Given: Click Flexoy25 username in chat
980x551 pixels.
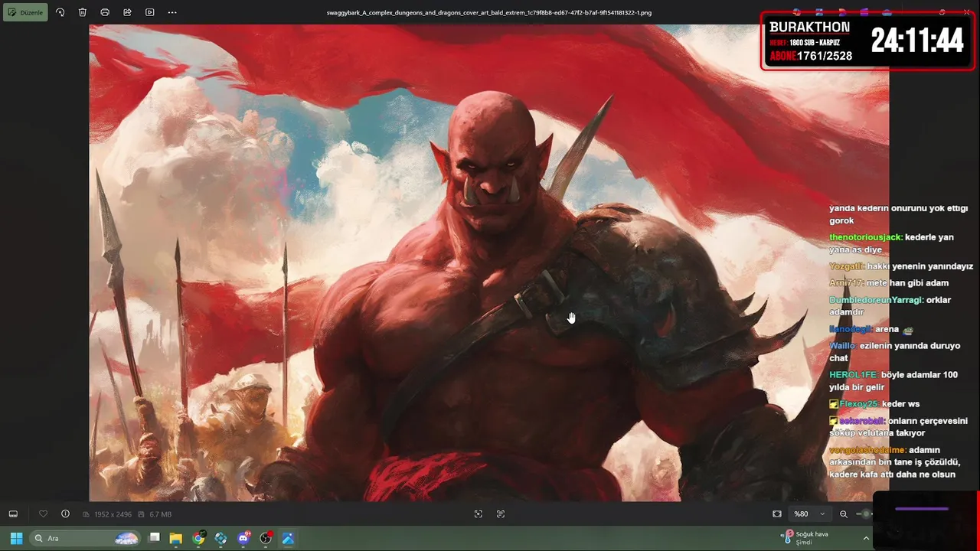Looking at the screenshot, I should [858, 404].
